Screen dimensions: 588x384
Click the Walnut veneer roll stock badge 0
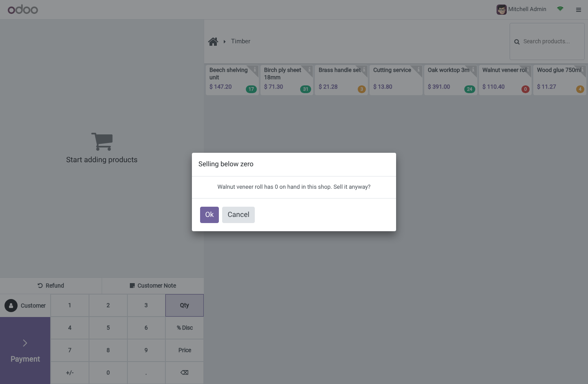526,89
